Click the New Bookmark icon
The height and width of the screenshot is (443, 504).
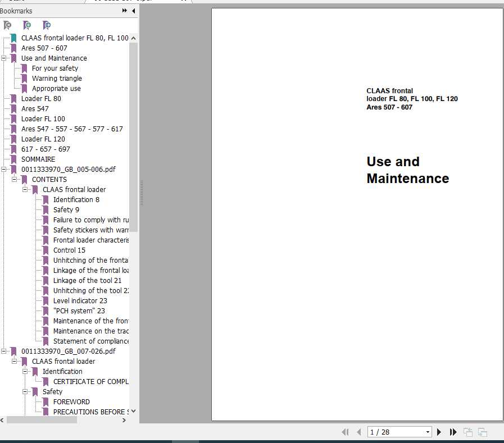coord(27,25)
